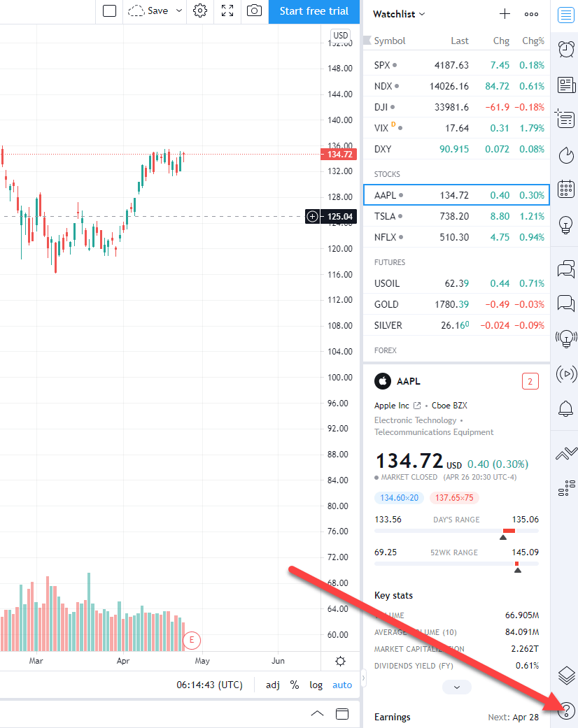Open the Economic Calendar icon
Image resolution: width=578 pixels, height=728 pixels.
tap(565, 188)
